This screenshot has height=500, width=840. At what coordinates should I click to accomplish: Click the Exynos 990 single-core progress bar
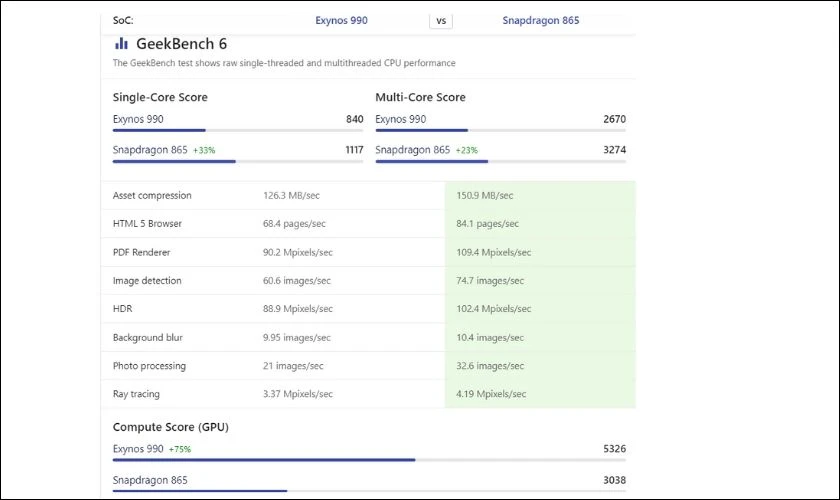238,130
